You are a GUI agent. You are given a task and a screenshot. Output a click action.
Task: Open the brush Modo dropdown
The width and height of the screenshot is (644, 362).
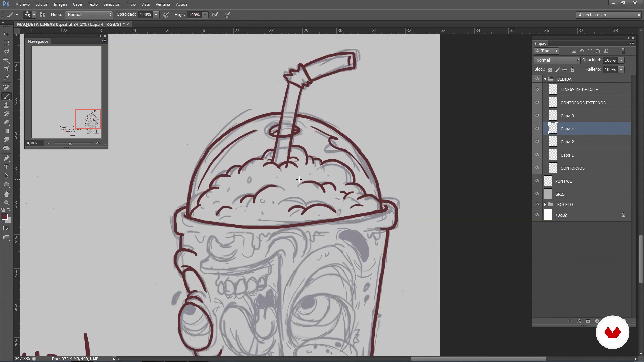[89, 15]
